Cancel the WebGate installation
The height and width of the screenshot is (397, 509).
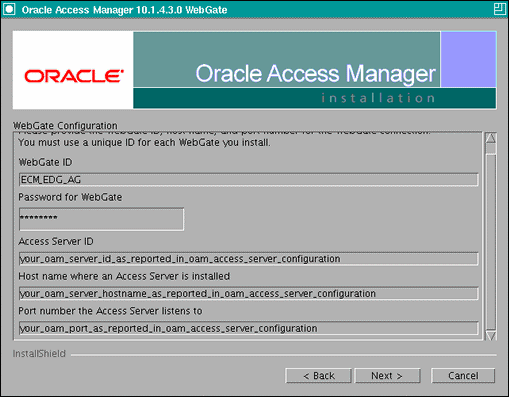point(463,376)
